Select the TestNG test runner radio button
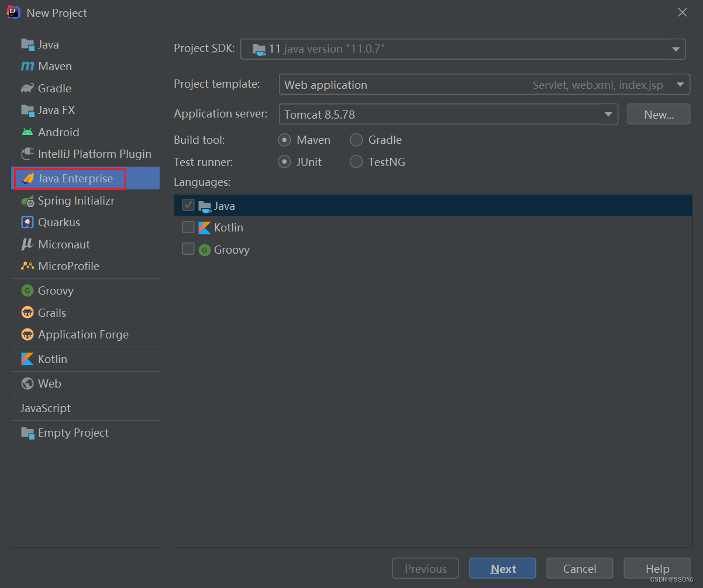The height and width of the screenshot is (588, 703). 356,162
